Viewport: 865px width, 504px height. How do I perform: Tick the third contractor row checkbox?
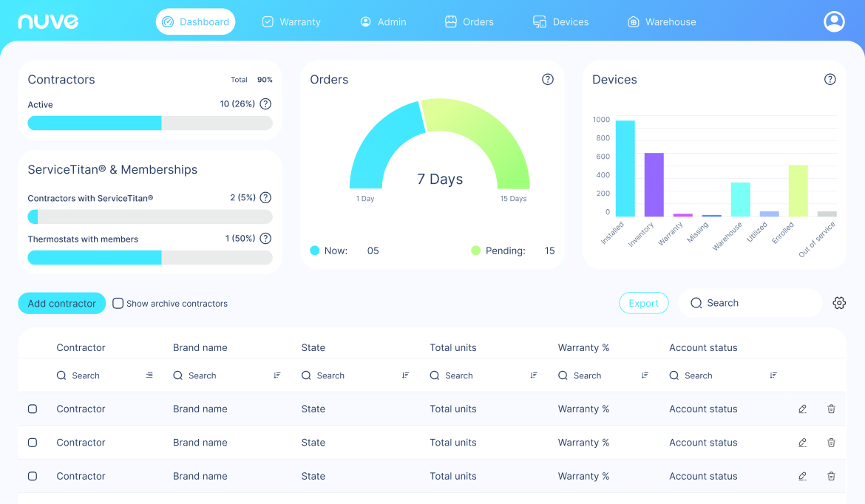[33, 477]
